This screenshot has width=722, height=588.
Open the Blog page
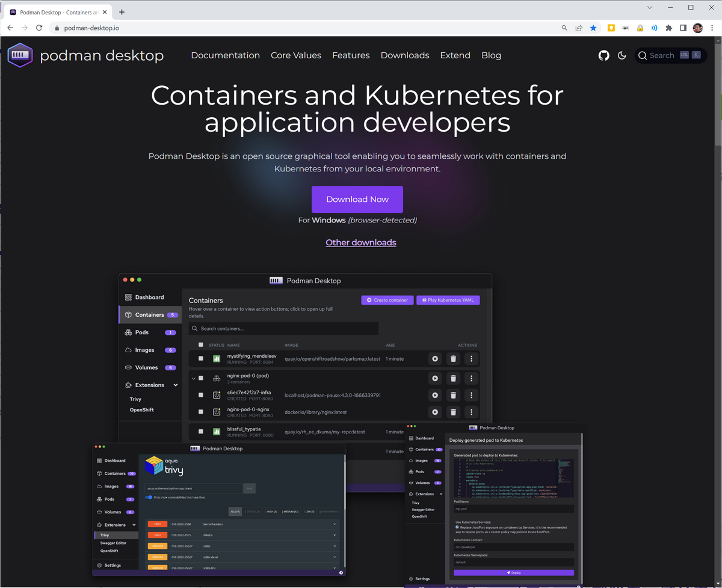(491, 55)
